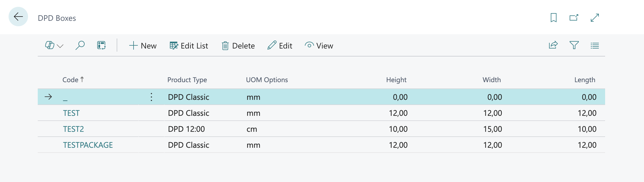Viewport: 644px width, 182px height.
Task: Create a New box record
Action: (143, 46)
